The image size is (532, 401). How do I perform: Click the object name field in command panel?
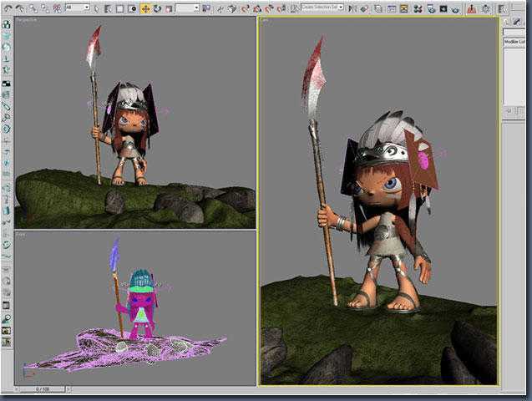[514, 33]
